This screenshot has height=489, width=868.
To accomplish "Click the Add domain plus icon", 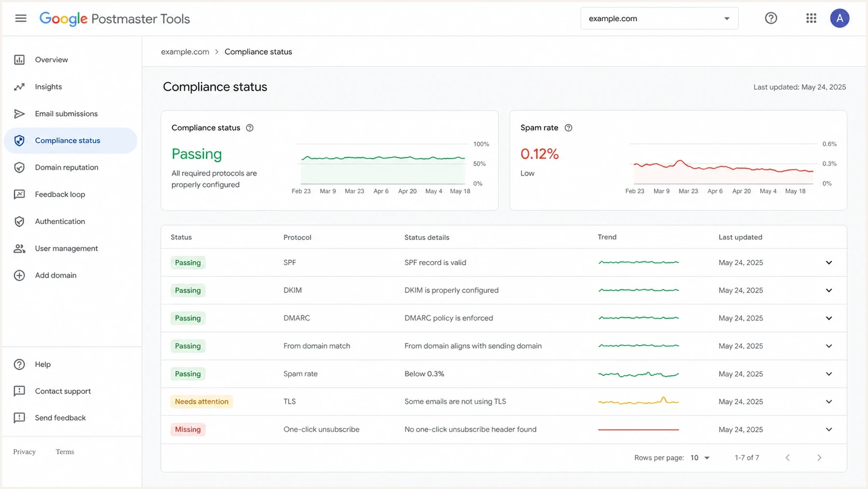I will [x=19, y=275].
